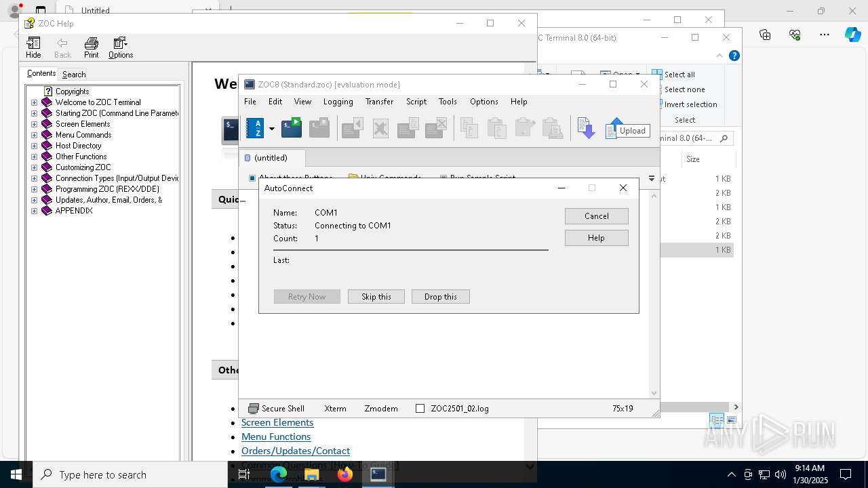The width and height of the screenshot is (868, 488).
Task: Click the Help button in AutoConnect dialog
Action: (597, 238)
